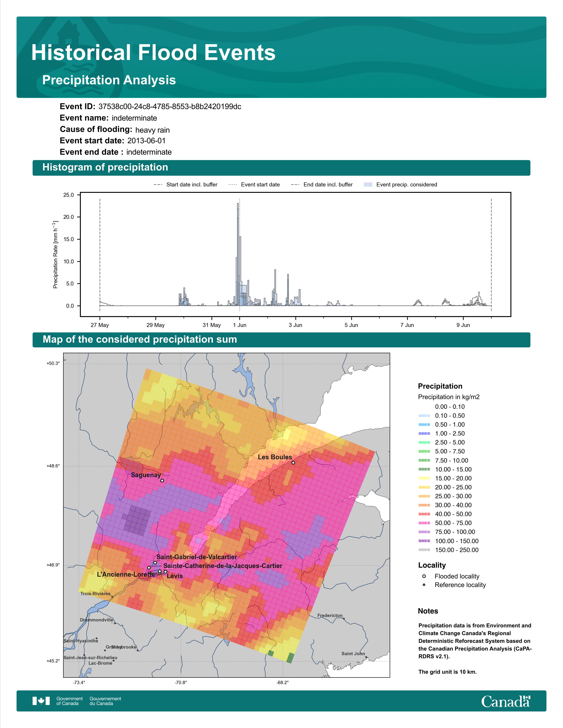The height and width of the screenshot is (728, 563).
Task: Click the 0.50 - 1.00 precipitation swatch
Action: coord(424,425)
